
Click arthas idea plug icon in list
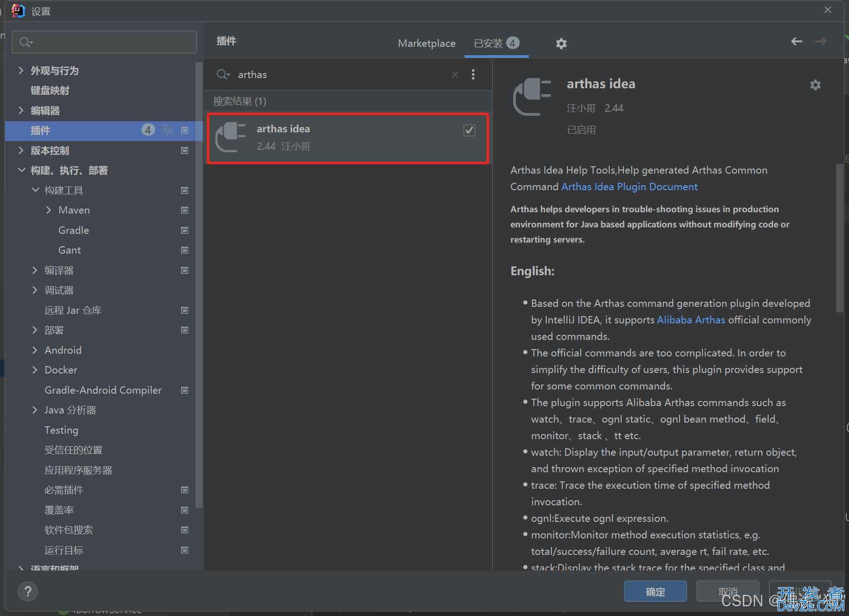tap(231, 137)
